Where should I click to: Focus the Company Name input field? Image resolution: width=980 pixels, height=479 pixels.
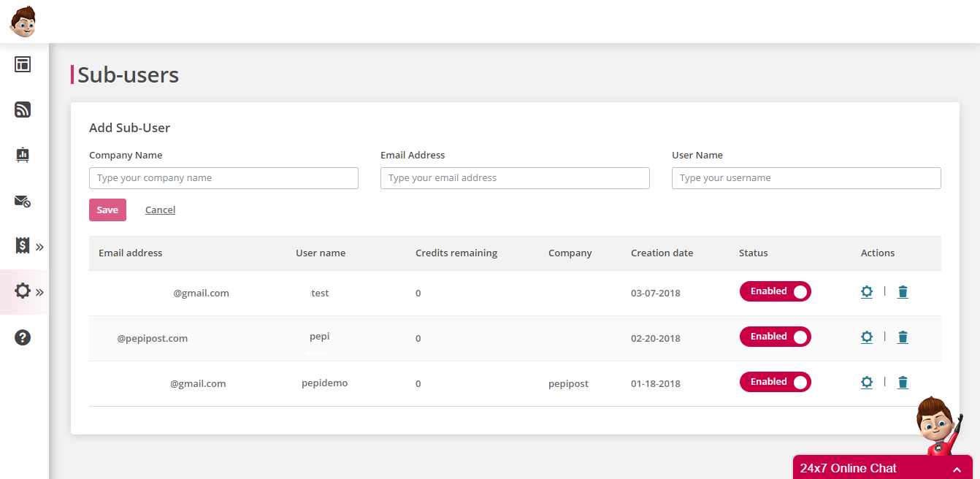click(x=223, y=178)
